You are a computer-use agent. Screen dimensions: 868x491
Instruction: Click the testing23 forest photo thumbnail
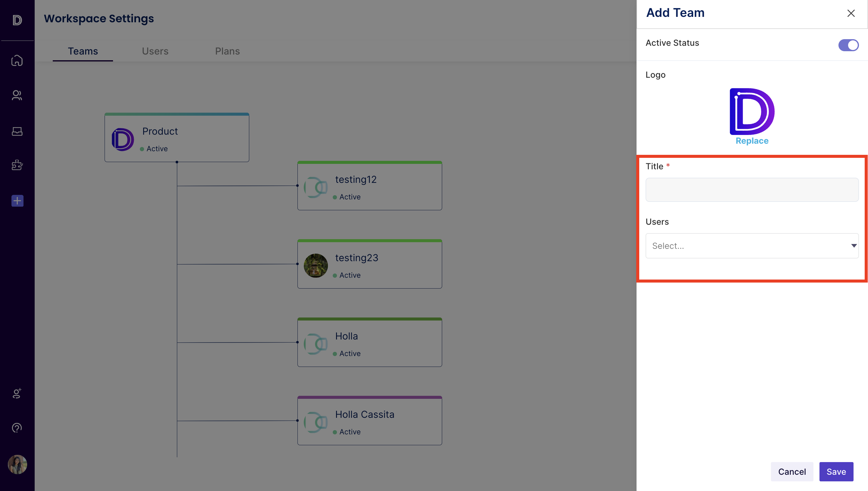(x=316, y=266)
